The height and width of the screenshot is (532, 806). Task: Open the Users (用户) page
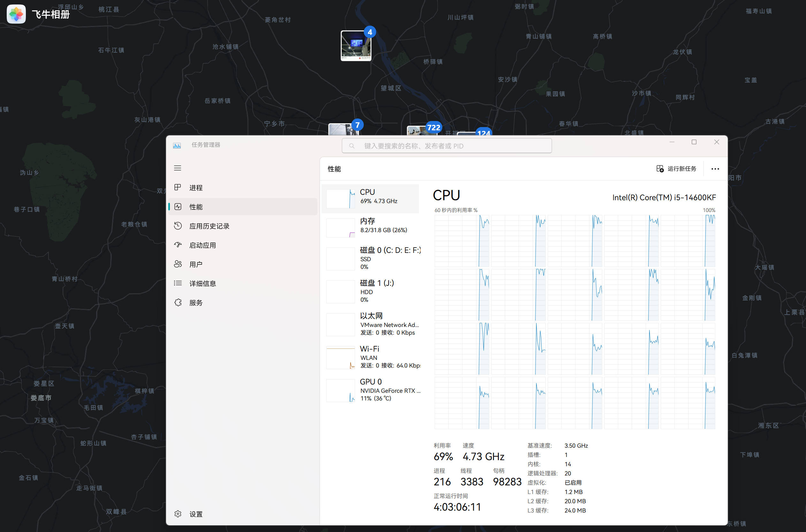tap(195, 264)
